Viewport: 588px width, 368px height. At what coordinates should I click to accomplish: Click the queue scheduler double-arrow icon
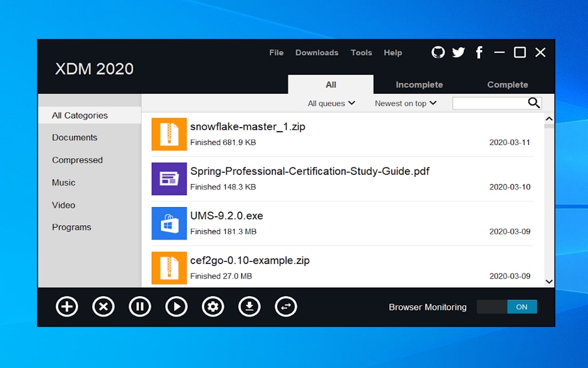point(286,306)
